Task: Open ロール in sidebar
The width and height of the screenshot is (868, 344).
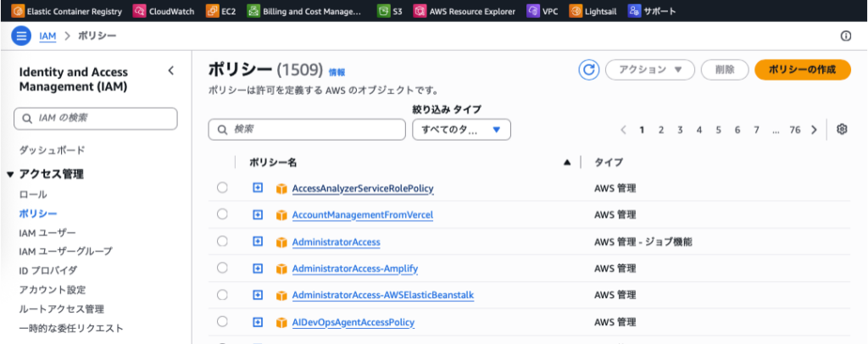Action: [33, 195]
